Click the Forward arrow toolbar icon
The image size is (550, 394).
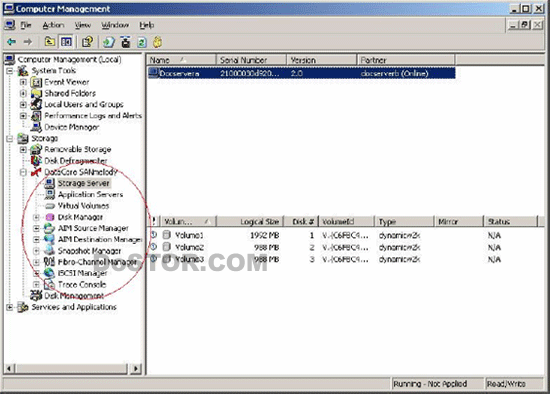27,42
